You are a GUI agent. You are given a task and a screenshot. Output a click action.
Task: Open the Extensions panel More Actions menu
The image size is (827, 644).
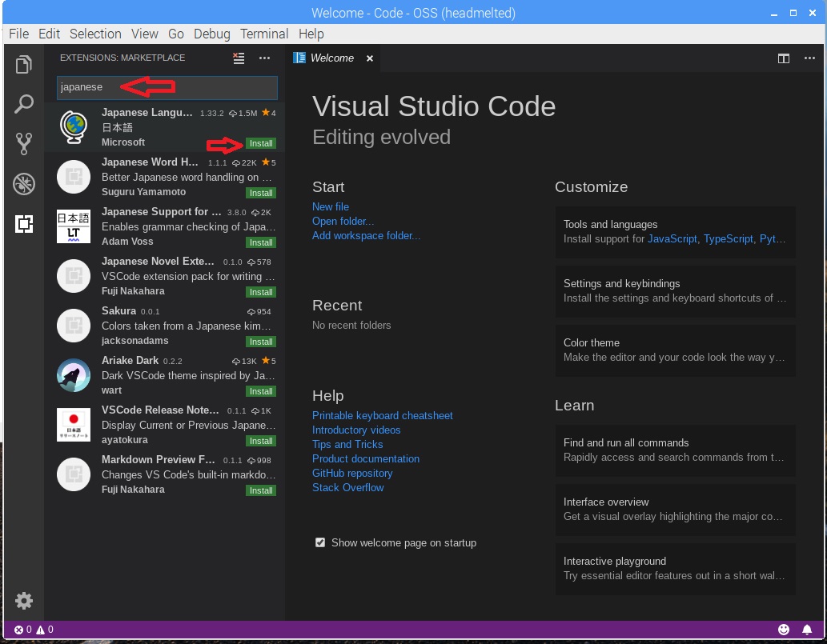264,58
